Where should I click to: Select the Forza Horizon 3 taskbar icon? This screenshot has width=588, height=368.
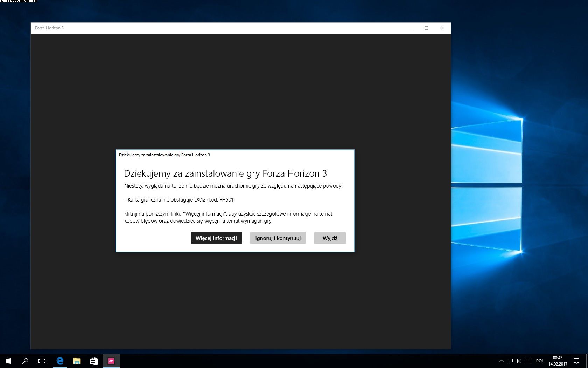(x=111, y=361)
